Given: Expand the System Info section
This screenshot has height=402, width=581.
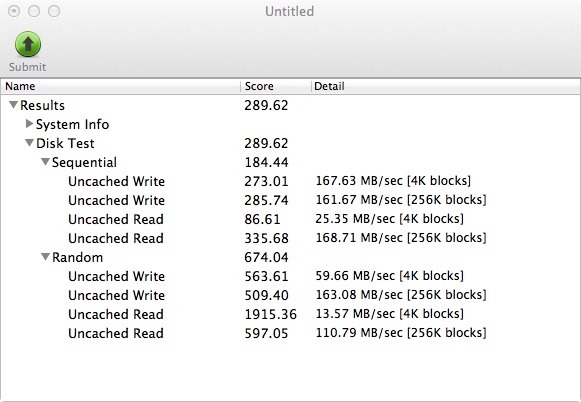Looking at the screenshot, I should coord(30,124).
